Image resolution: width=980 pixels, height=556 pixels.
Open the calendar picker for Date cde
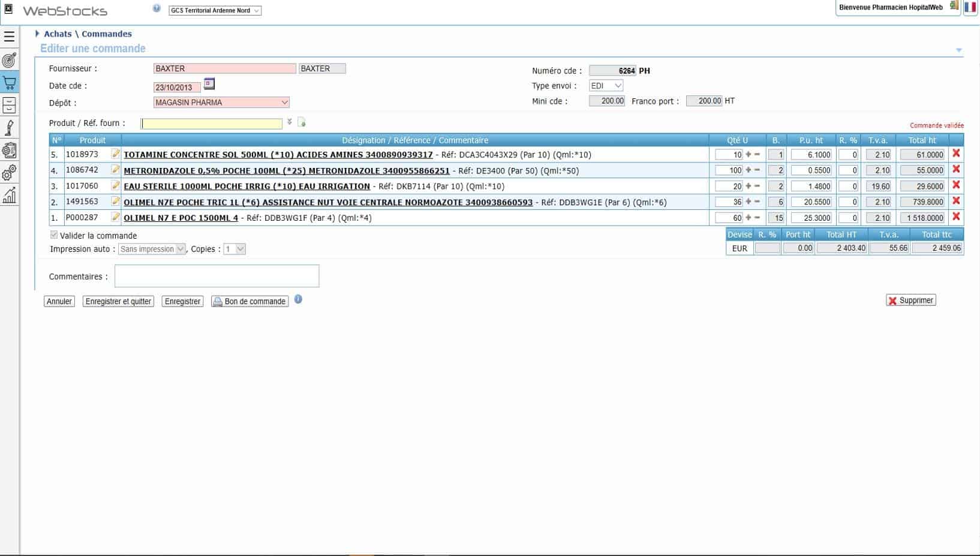coord(209,83)
